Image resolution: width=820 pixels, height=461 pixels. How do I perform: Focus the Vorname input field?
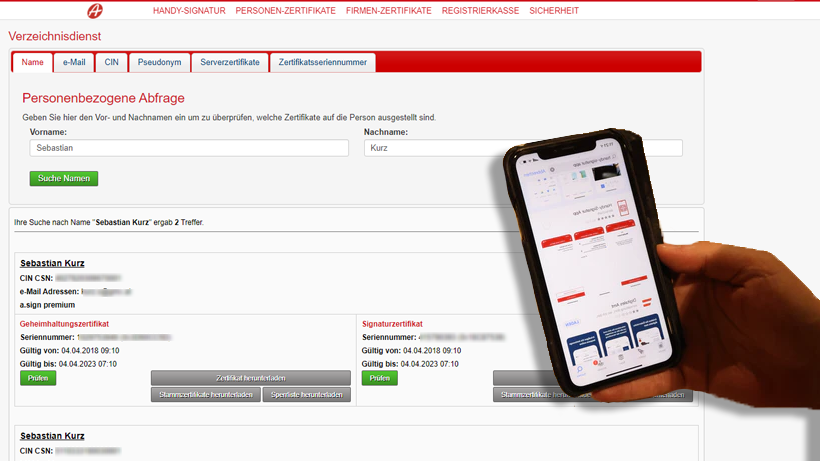(189, 148)
